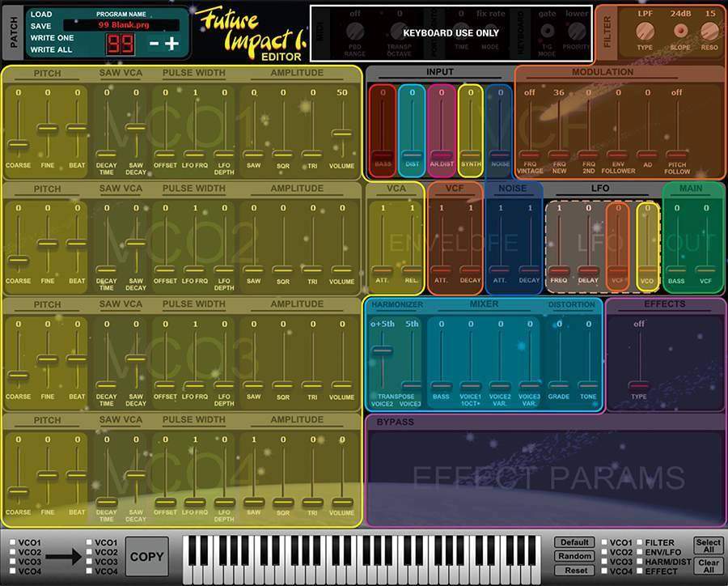Click the red 99 program number display
This screenshot has width=728, height=586.
(121, 45)
